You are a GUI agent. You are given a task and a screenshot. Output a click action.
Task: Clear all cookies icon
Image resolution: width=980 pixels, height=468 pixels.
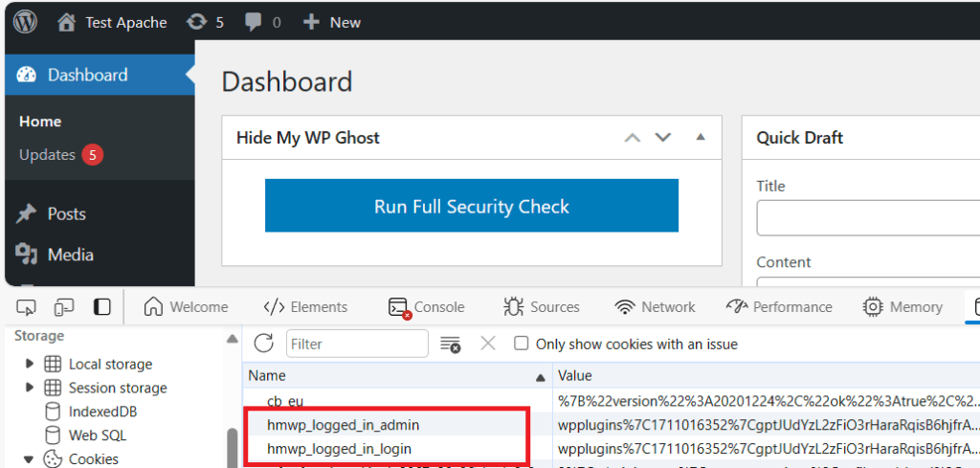coord(450,344)
